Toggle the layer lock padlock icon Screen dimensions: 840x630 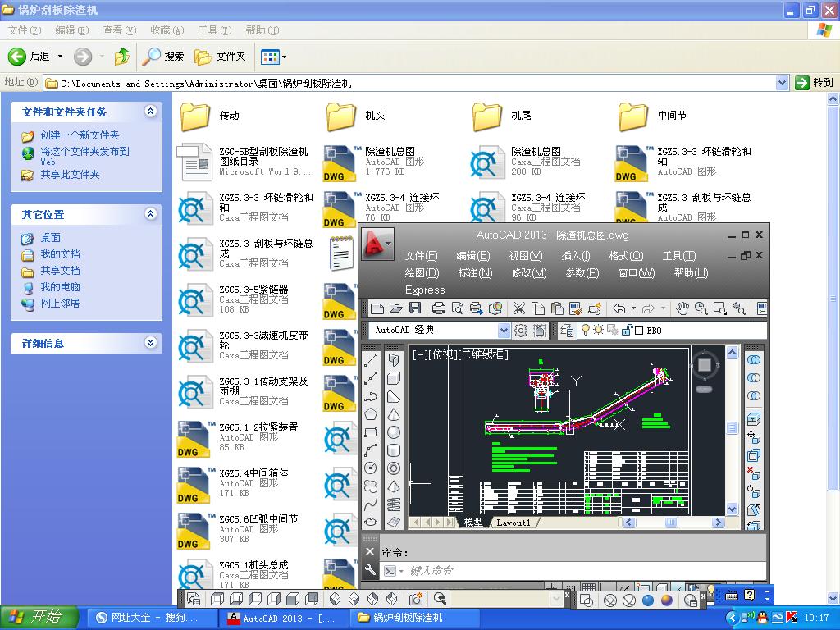tap(628, 329)
